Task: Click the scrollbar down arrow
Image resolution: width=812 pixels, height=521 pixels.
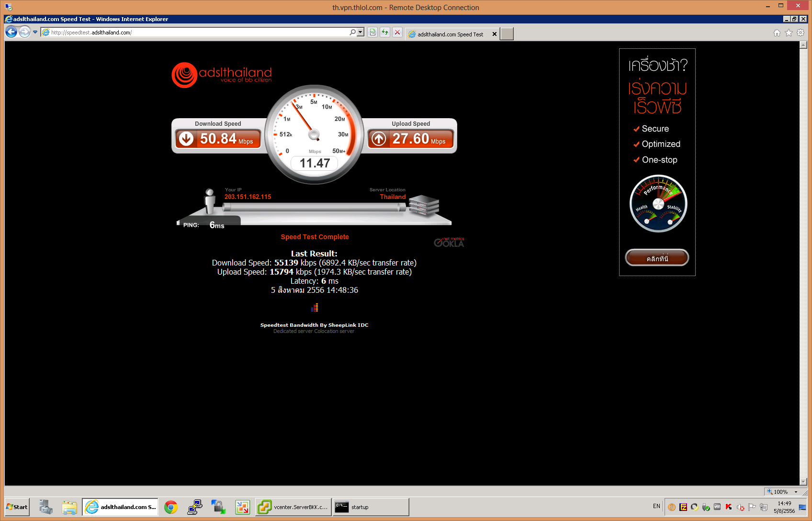Action: pyautogui.click(x=803, y=482)
